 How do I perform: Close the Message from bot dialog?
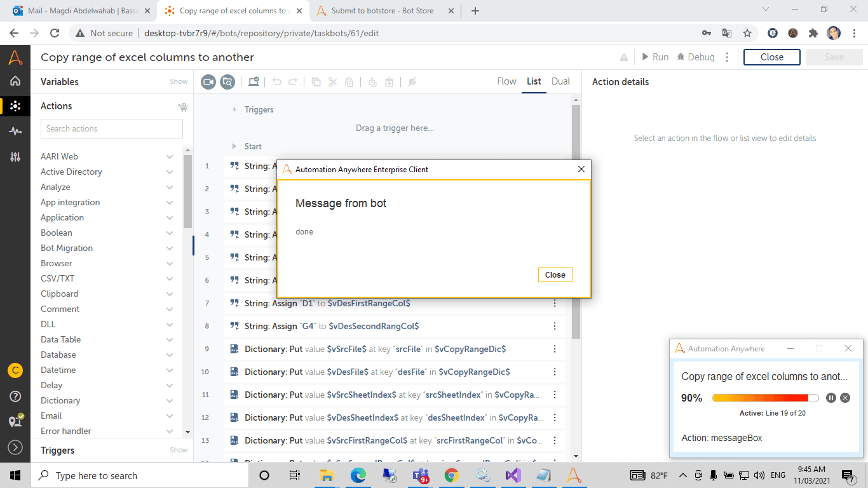pos(555,274)
